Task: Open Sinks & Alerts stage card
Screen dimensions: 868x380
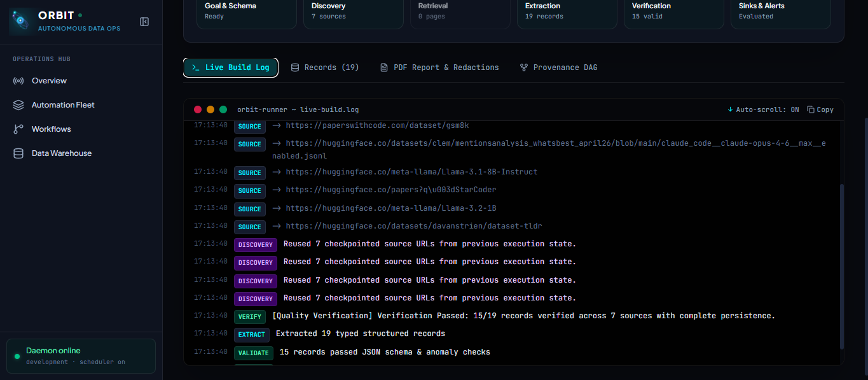Action: 781,11
